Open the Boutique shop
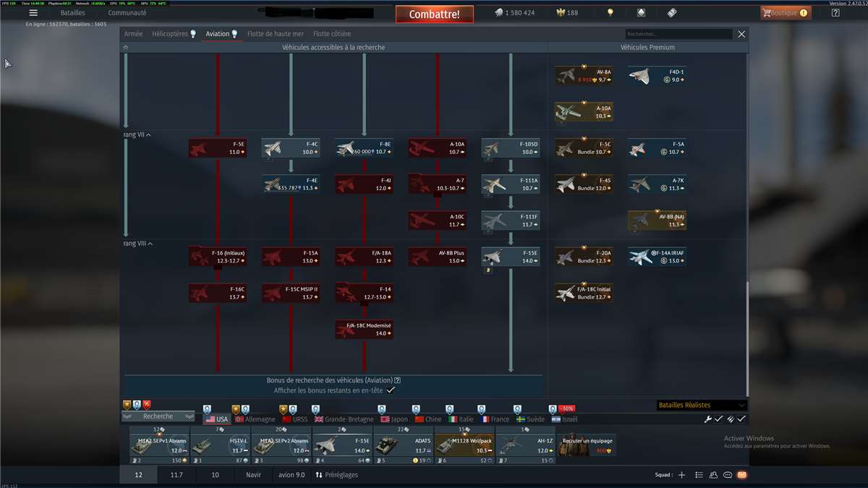This screenshot has width=868, height=488. 786,13
